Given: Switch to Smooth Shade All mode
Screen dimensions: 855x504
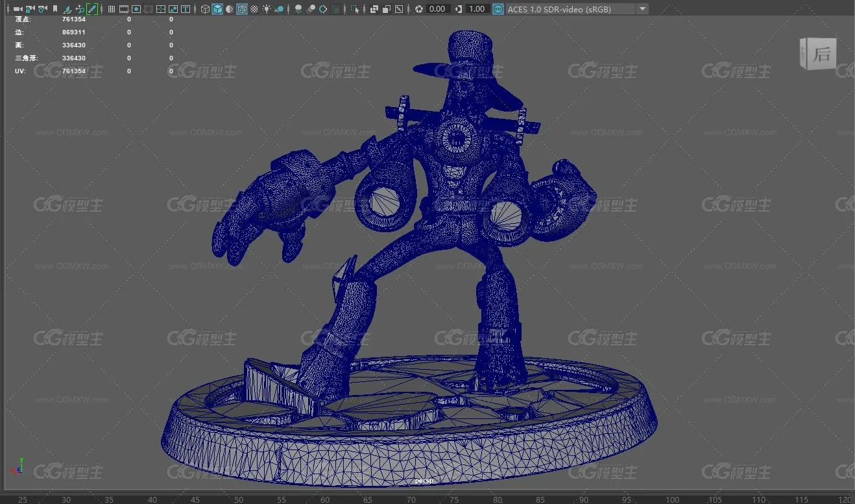Looking at the screenshot, I should [217, 9].
